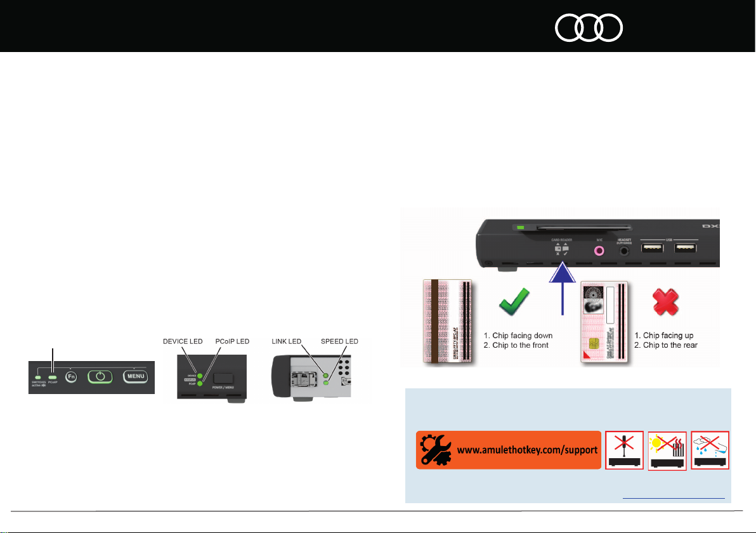756x533 pixels.
Task: Click the lower green SPEED LED dot
Action: point(326,383)
